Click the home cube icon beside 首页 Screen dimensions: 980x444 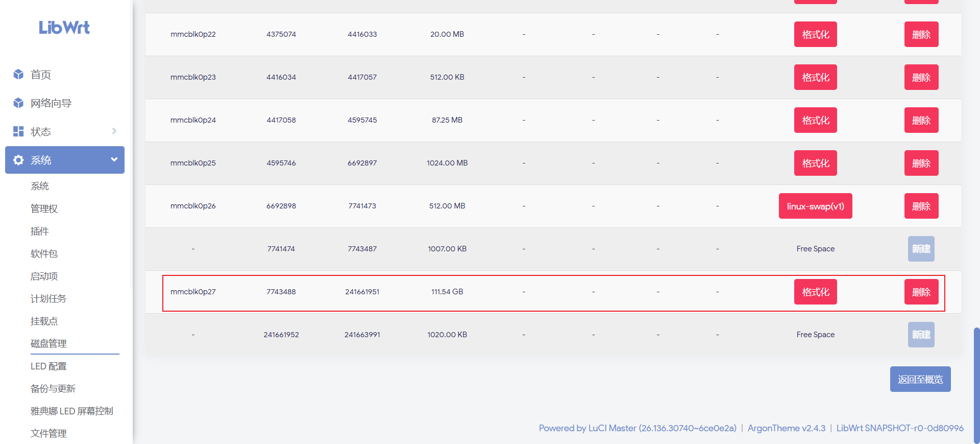[x=18, y=75]
